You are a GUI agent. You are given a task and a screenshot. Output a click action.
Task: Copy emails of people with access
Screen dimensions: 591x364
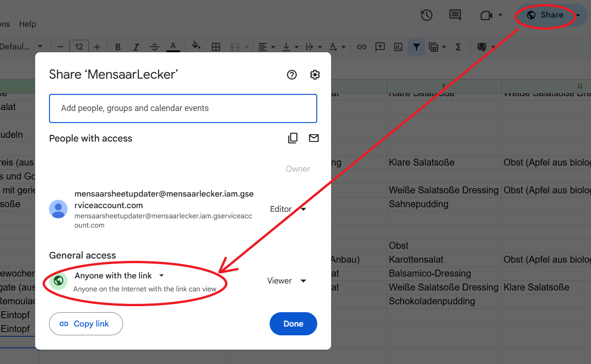click(x=293, y=138)
